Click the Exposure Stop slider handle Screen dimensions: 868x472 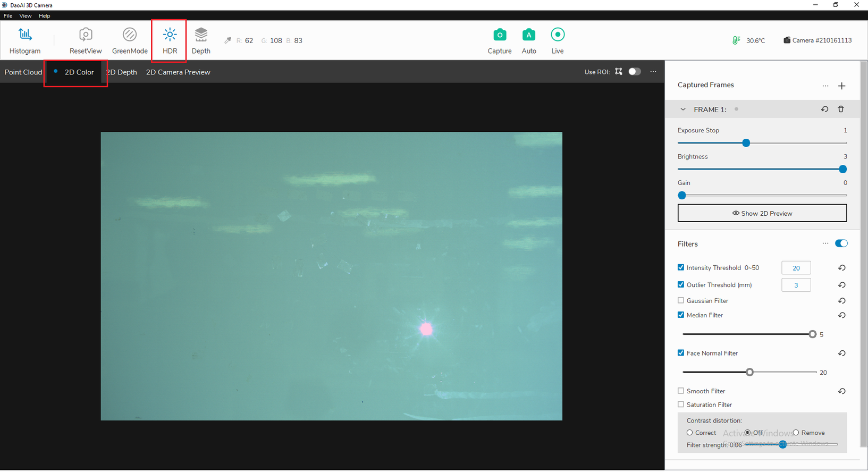(746, 143)
